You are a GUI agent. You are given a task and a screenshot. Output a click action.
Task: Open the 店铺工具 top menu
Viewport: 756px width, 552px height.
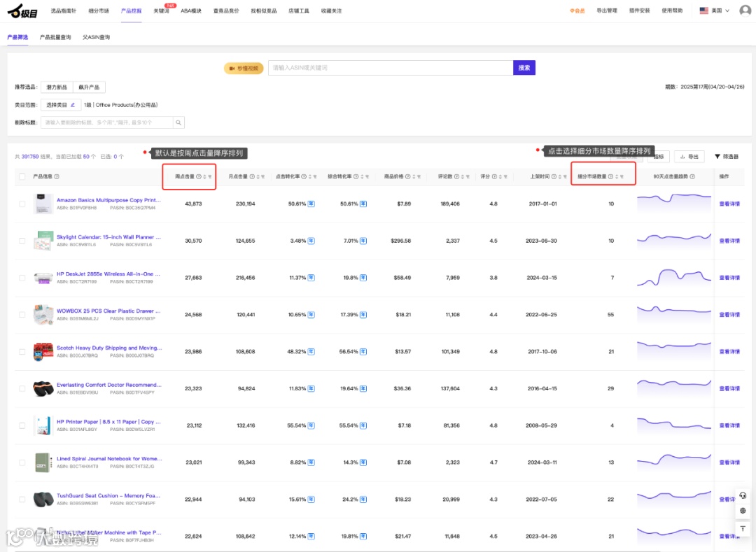(x=299, y=10)
